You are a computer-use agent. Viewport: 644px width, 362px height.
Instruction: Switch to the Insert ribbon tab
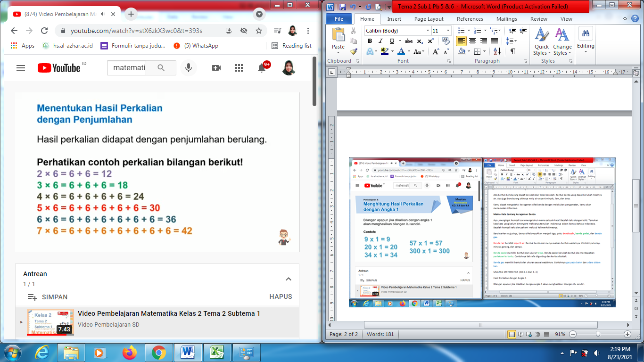coord(394,19)
